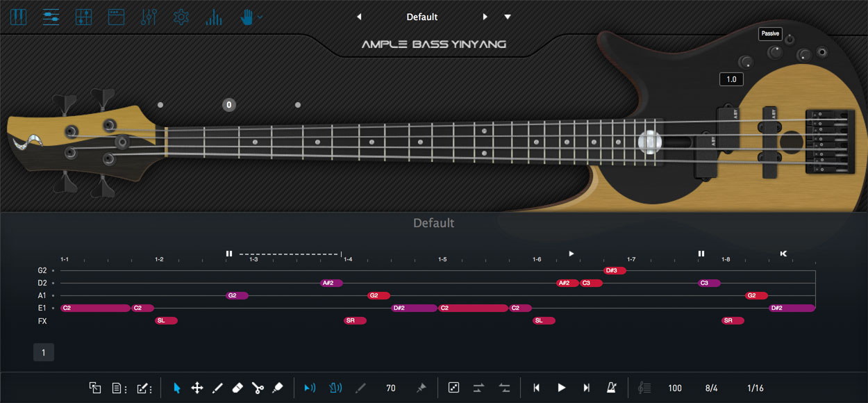Toggle the Passive pickup switch
This screenshot has width=868, height=403.
point(770,33)
